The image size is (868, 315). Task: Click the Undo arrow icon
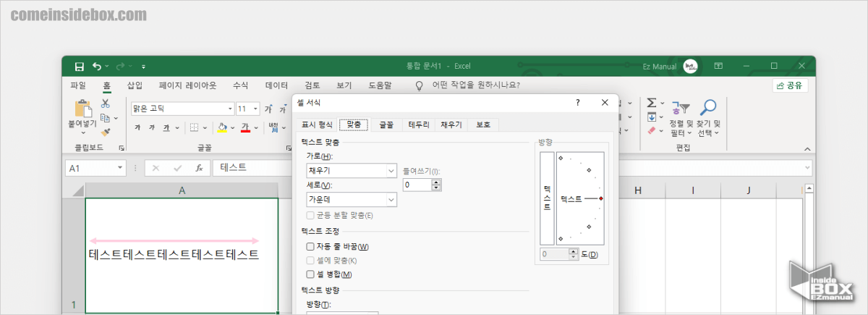pos(97,66)
